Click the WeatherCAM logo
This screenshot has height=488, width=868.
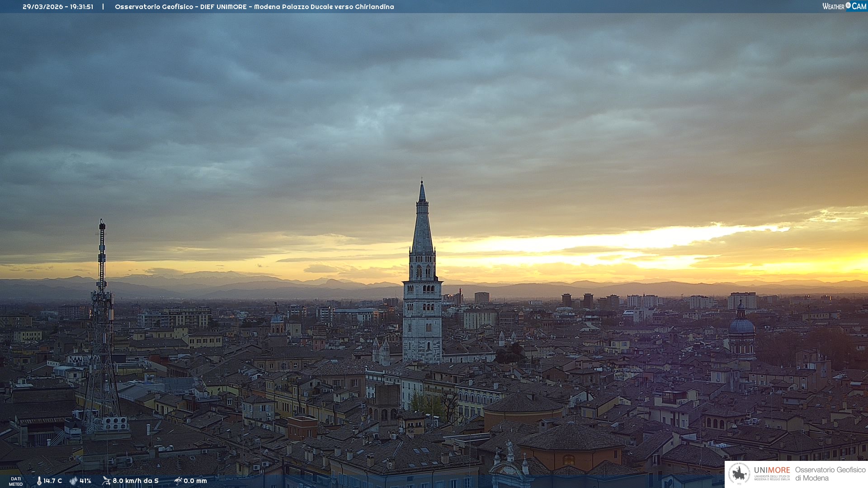click(x=844, y=6)
